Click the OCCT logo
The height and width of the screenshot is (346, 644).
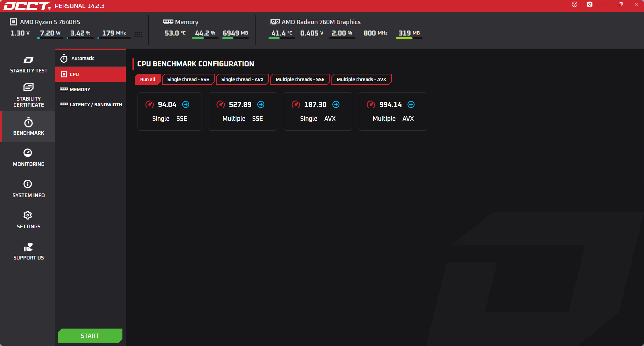[27, 6]
